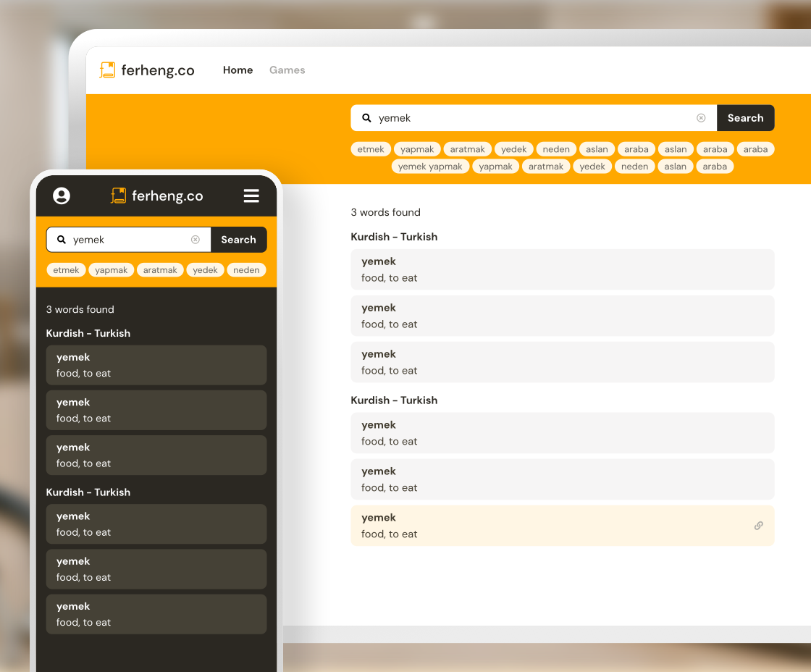Go to the Home nav item

pyautogui.click(x=238, y=70)
